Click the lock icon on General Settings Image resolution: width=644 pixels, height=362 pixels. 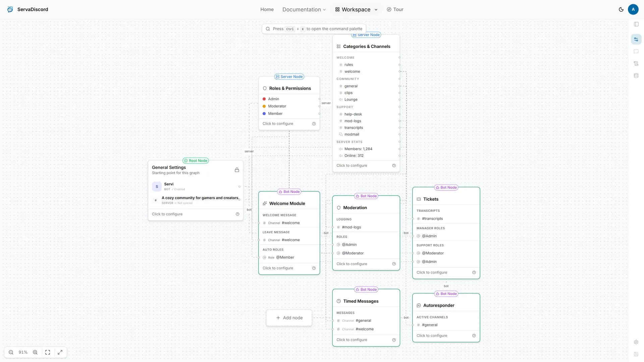pyautogui.click(x=237, y=170)
